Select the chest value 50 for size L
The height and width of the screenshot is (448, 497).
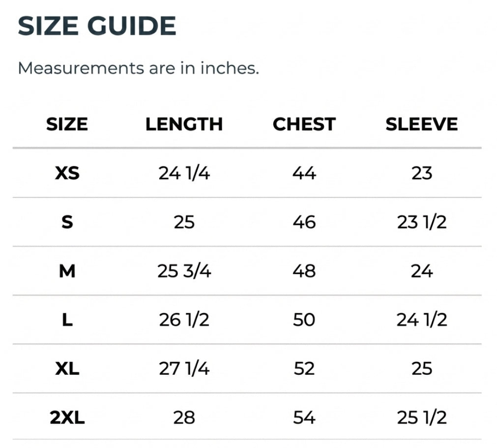[304, 320]
